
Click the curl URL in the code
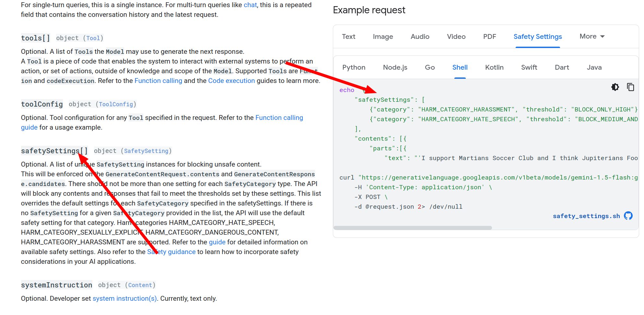pyautogui.click(x=498, y=178)
